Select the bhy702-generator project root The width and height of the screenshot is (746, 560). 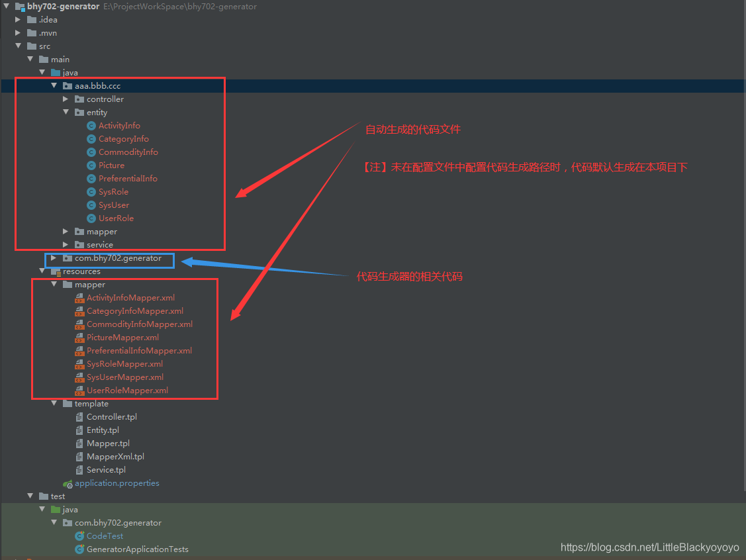pos(64,7)
